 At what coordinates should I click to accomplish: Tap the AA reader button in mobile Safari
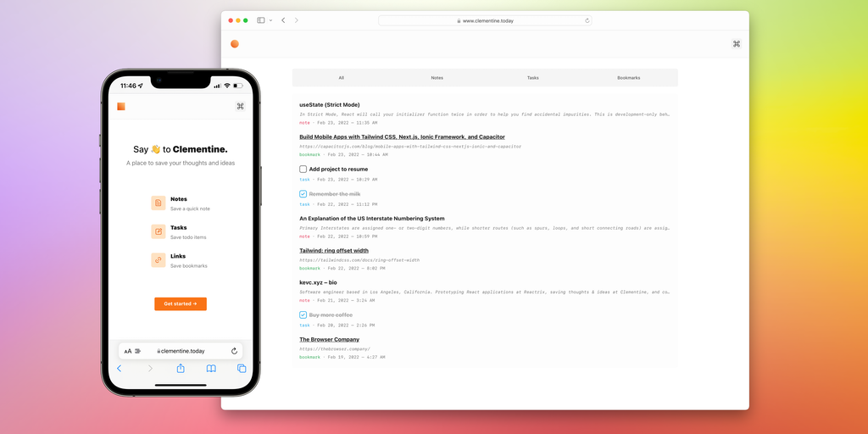pos(128,351)
